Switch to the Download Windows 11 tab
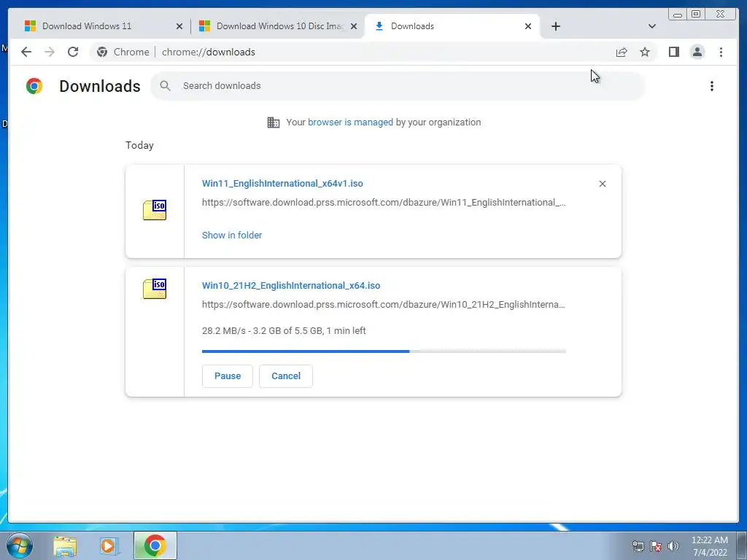This screenshot has height=560, width=747. click(102, 26)
